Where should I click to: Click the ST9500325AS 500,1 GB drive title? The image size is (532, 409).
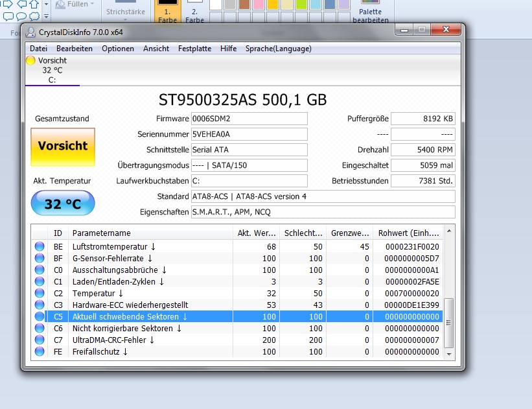[x=242, y=100]
